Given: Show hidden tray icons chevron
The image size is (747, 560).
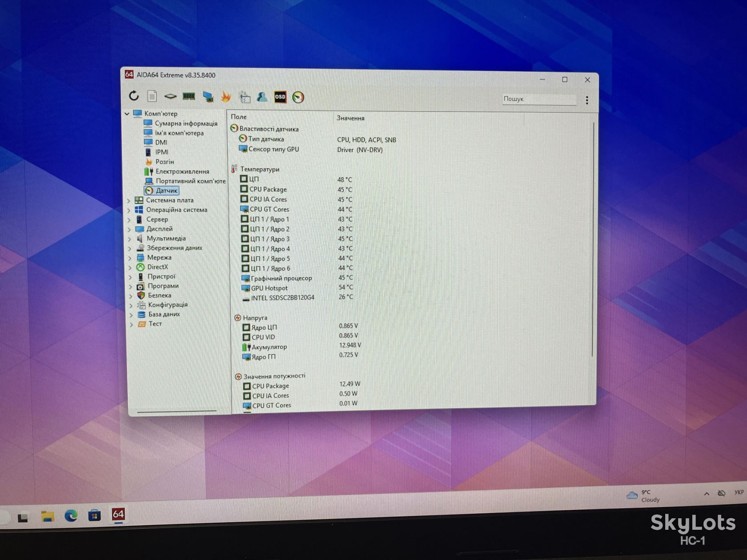Looking at the screenshot, I should (x=707, y=494).
